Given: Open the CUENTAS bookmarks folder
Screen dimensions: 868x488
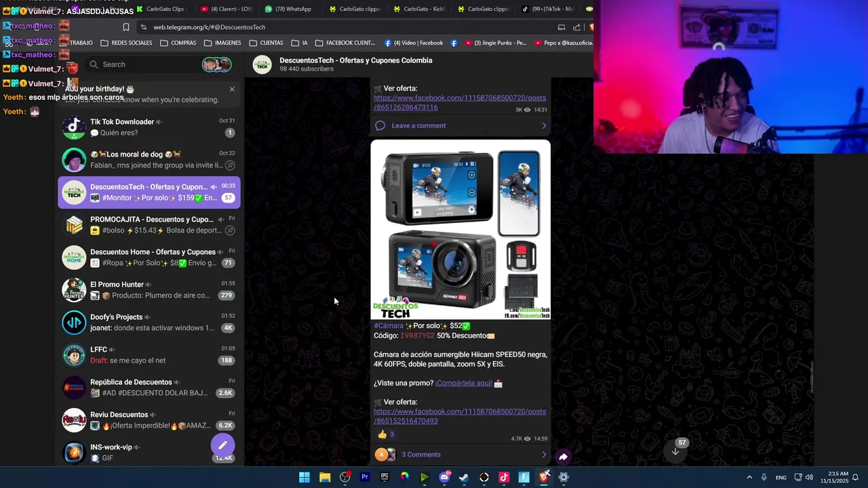Looking at the screenshot, I should click(266, 43).
